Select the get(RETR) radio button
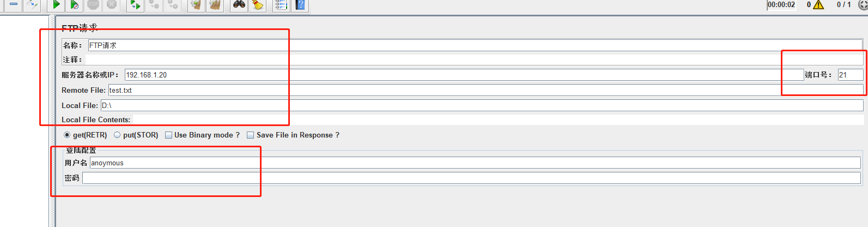The width and height of the screenshot is (868, 227). [x=85, y=135]
